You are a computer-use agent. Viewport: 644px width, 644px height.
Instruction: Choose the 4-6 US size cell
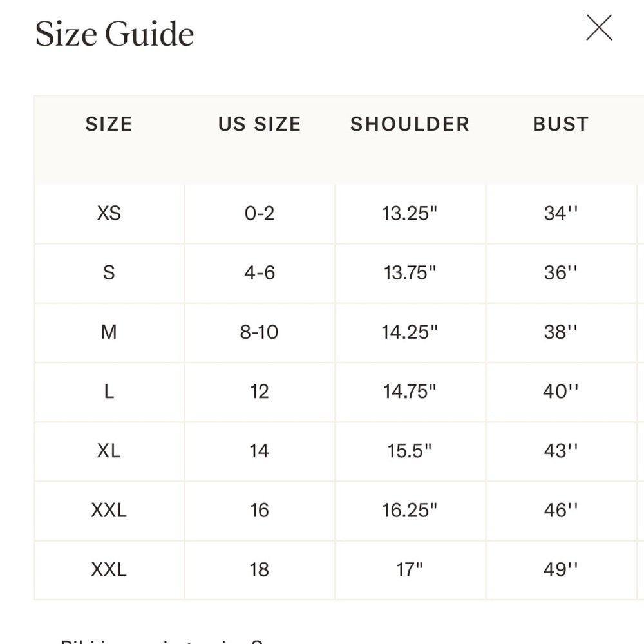(260, 273)
